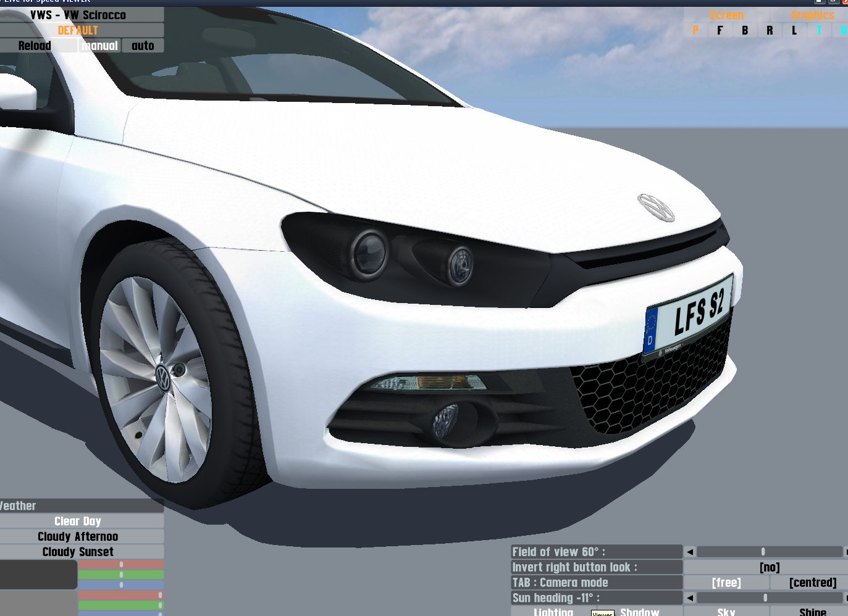The image size is (848, 616).
Task: Decrease field of view with left arrow
Action: (x=690, y=552)
